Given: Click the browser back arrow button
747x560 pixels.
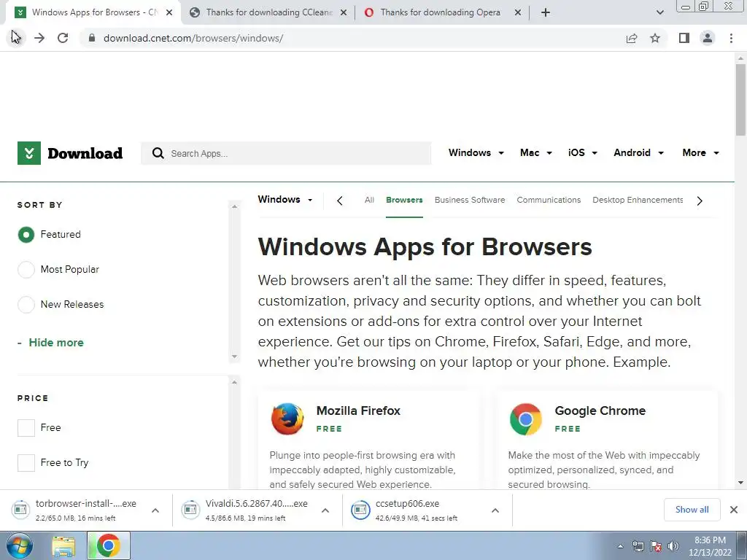Looking at the screenshot, I should 16,38.
